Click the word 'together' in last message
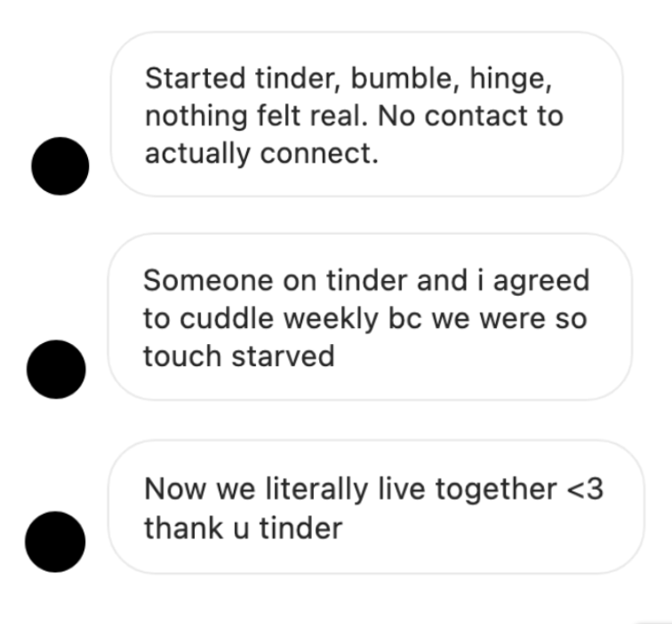Image resolution: width=672 pixels, height=624 pixels. click(x=496, y=490)
